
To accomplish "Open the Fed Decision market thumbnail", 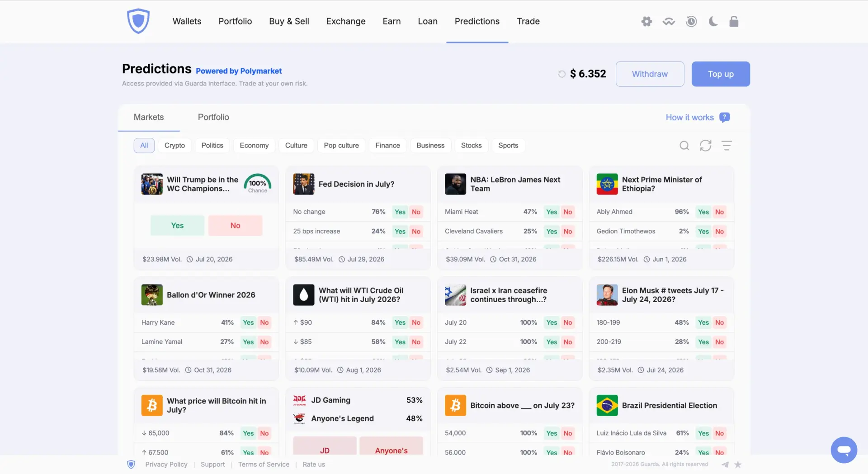I will click(x=304, y=184).
